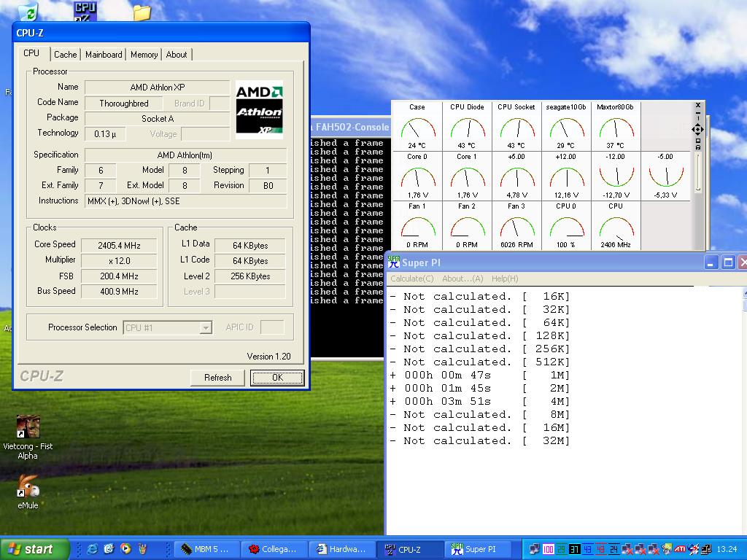The image size is (747, 560).
Task: Minimize the MBM dashboard with the dash icon
Action: coord(698,113)
